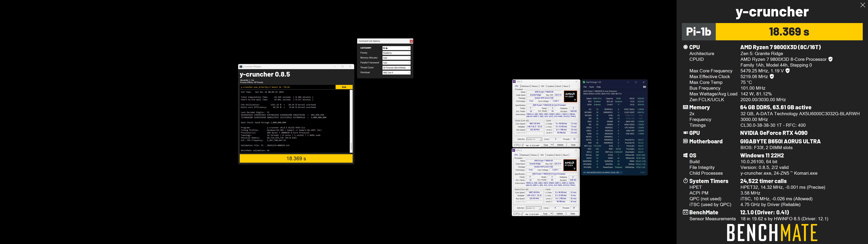This screenshot has width=868, height=244.
Task: Click the ZenTimings app icon in title bar
Action: 584,82
